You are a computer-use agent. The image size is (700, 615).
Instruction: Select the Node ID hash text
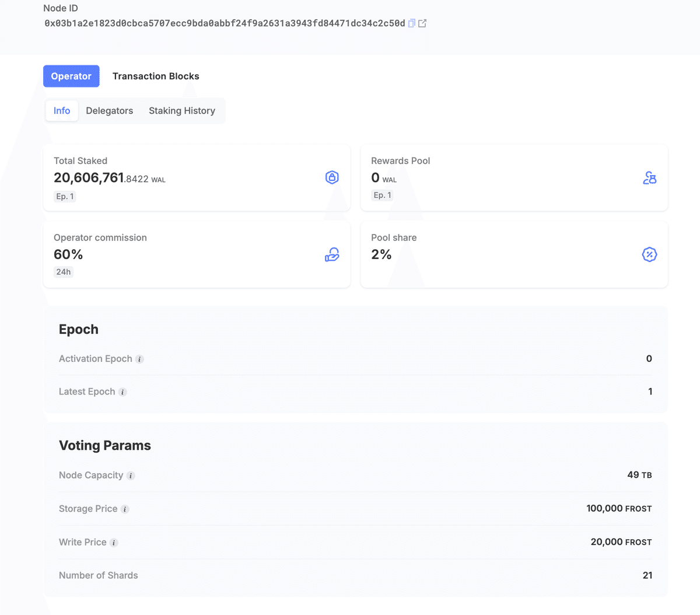pyautogui.click(x=225, y=23)
